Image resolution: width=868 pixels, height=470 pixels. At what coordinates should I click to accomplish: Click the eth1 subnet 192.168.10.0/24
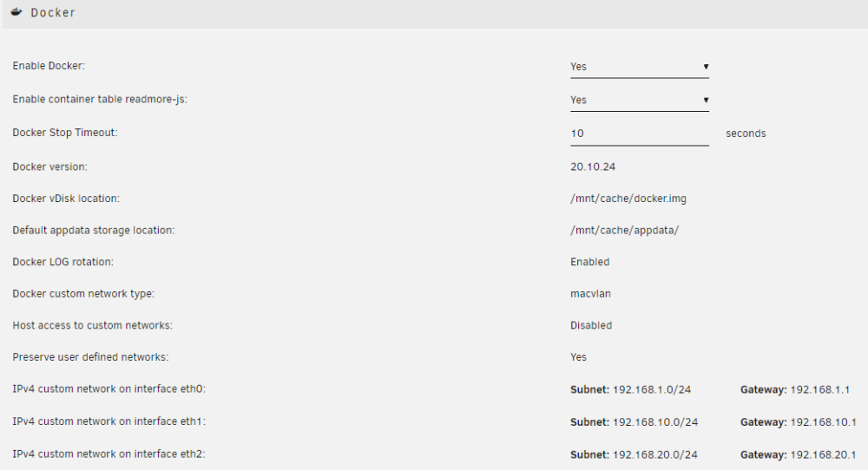point(655,422)
